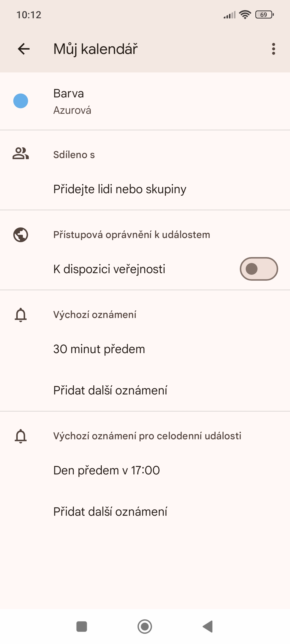The height and width of the screenshot is (644, 290).
Task: Tap the Azurová color name text
Action: click(72, 110)
